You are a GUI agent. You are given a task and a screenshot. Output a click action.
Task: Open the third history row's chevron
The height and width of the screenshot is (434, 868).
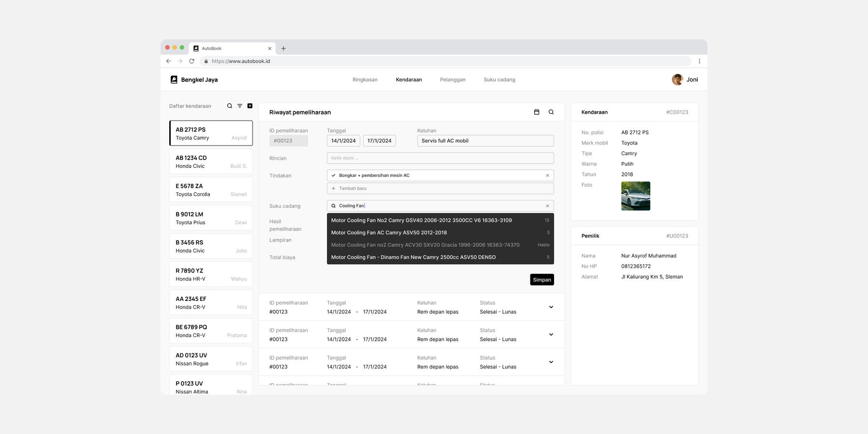551,362
